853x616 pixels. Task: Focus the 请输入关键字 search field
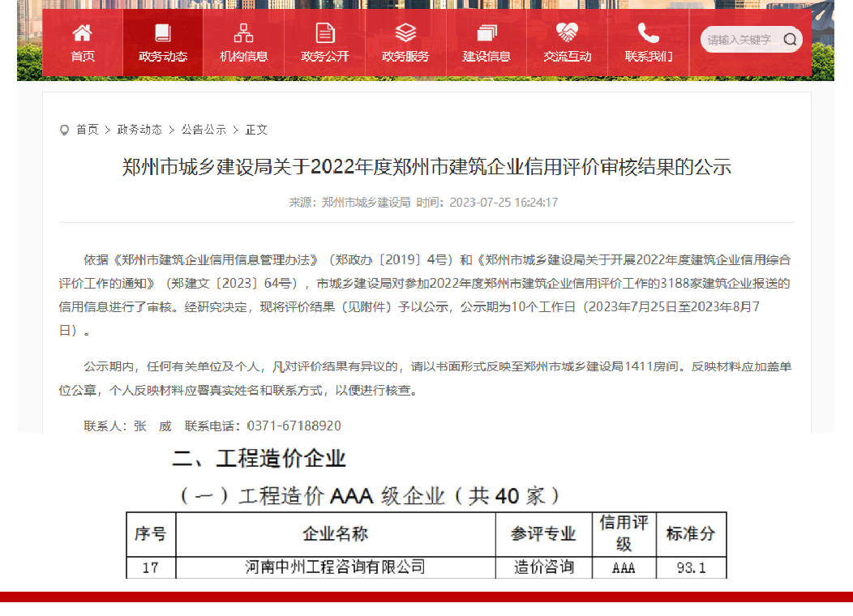742,40
